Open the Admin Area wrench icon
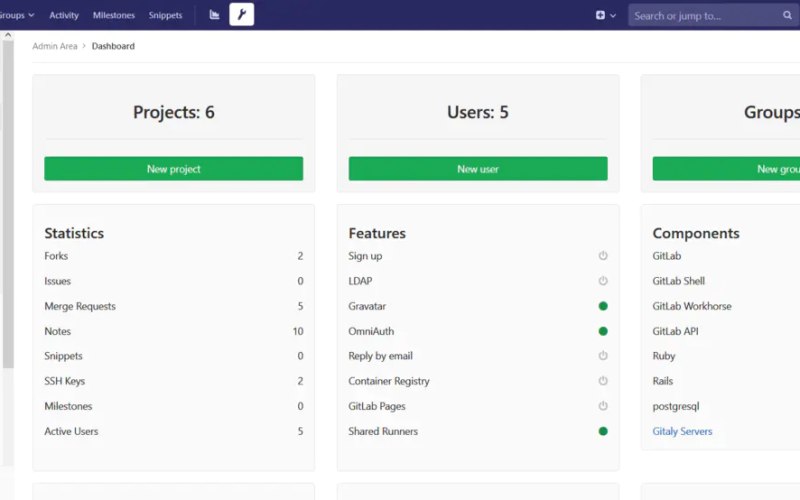 (241, 15)
